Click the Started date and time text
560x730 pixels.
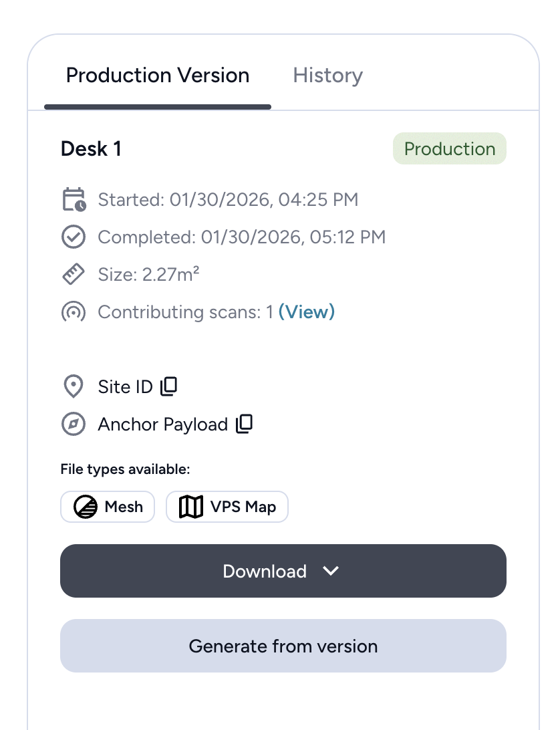[228, 200]
